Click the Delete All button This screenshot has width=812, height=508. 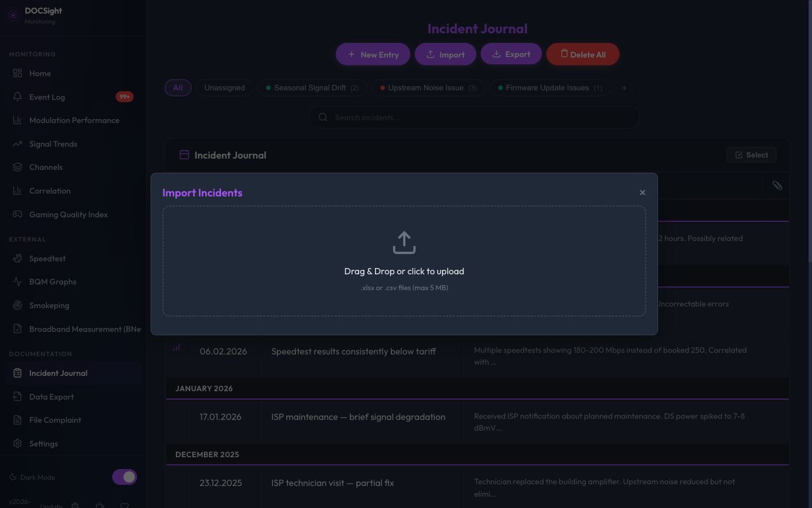pos(582,54)
